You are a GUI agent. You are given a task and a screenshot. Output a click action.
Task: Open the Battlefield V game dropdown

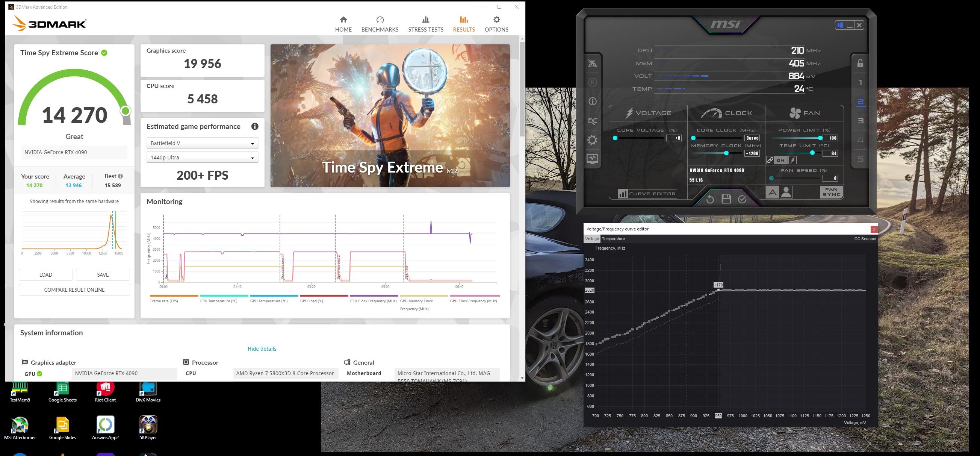point(202,143)
